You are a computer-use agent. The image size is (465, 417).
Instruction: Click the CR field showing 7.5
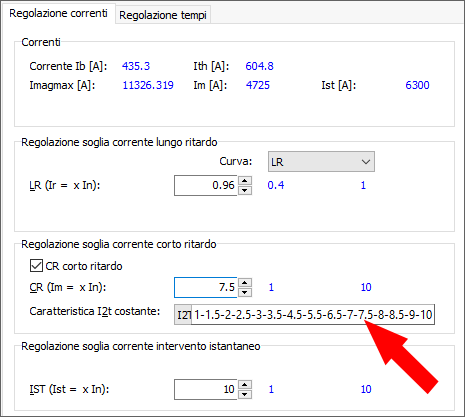206,287
